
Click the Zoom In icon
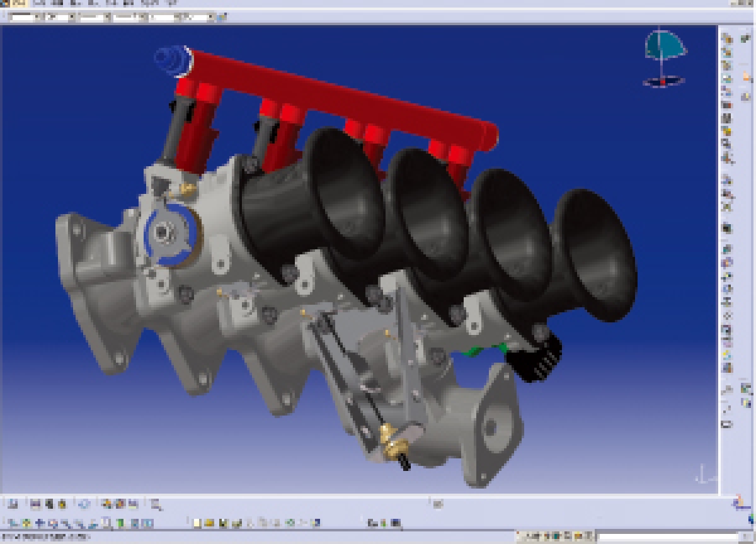pos(66,522)
